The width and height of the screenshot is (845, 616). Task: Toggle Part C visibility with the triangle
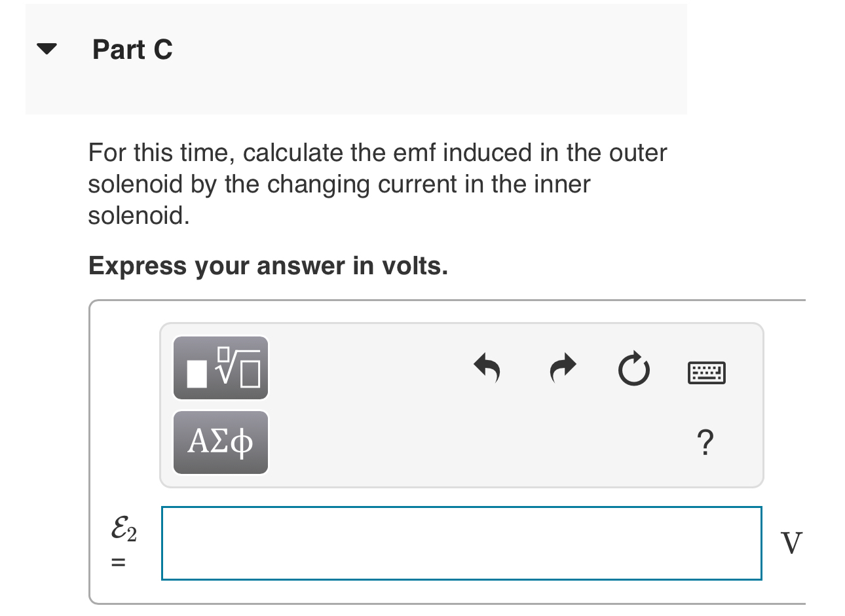(x=47, y=48)
